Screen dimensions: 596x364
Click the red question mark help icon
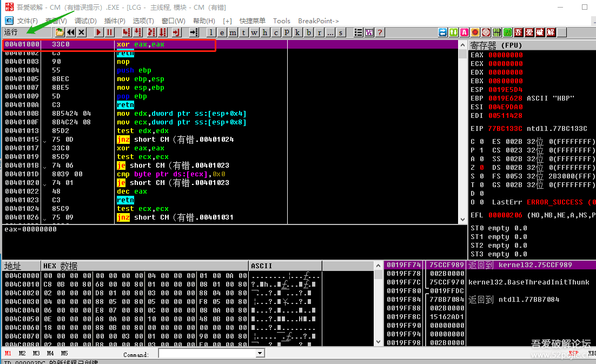tap(380, 32)
